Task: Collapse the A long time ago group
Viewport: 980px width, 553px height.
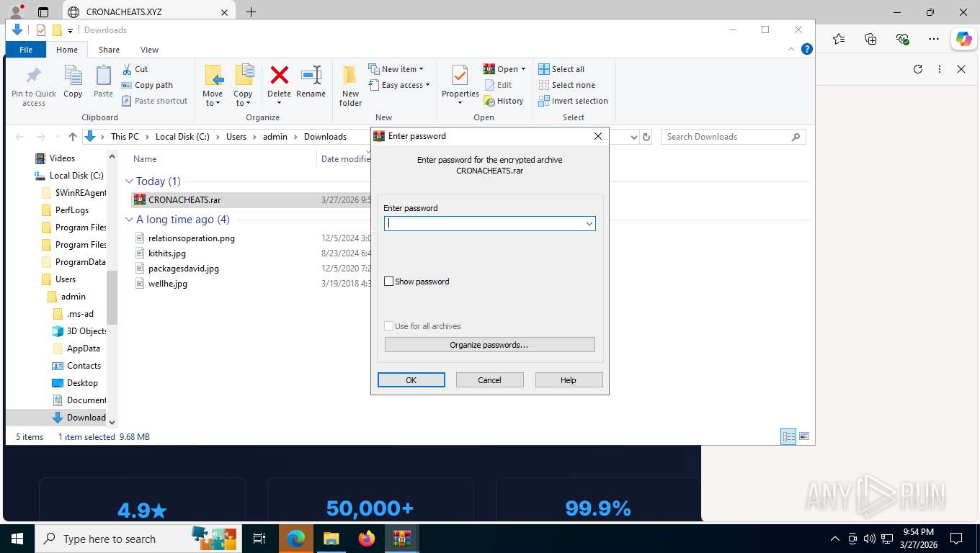Action: coord(129,220)
